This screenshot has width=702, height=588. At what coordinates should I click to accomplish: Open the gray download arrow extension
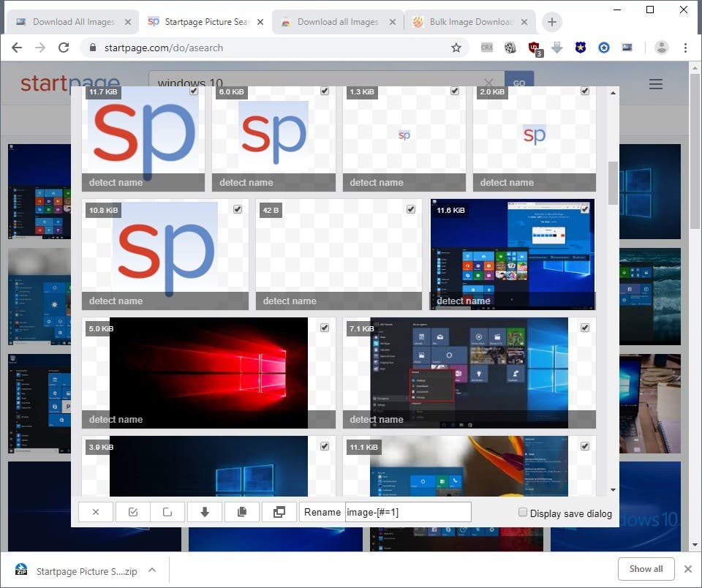557,48
